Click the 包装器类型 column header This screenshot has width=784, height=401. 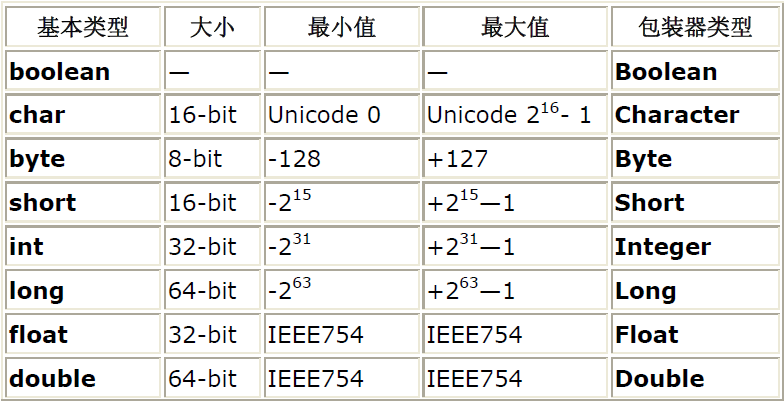click(x=694, y=28)
